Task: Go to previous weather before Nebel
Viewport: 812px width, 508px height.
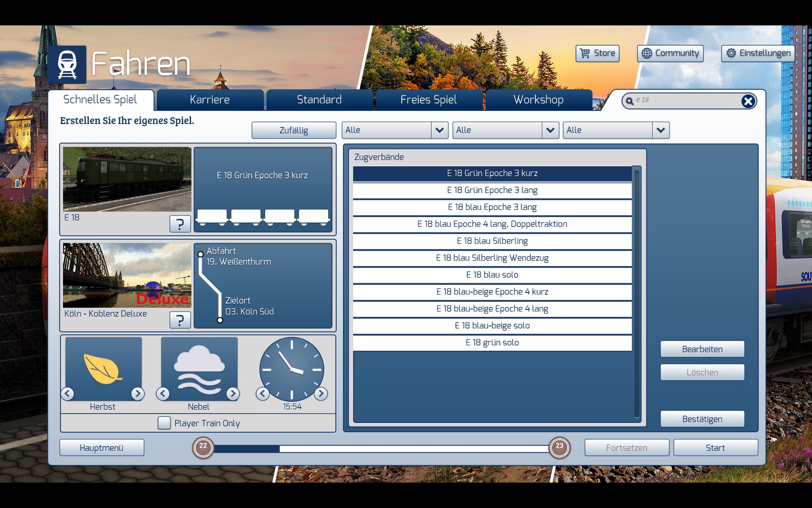Action: pyautogui.click(x=163, y=394)
